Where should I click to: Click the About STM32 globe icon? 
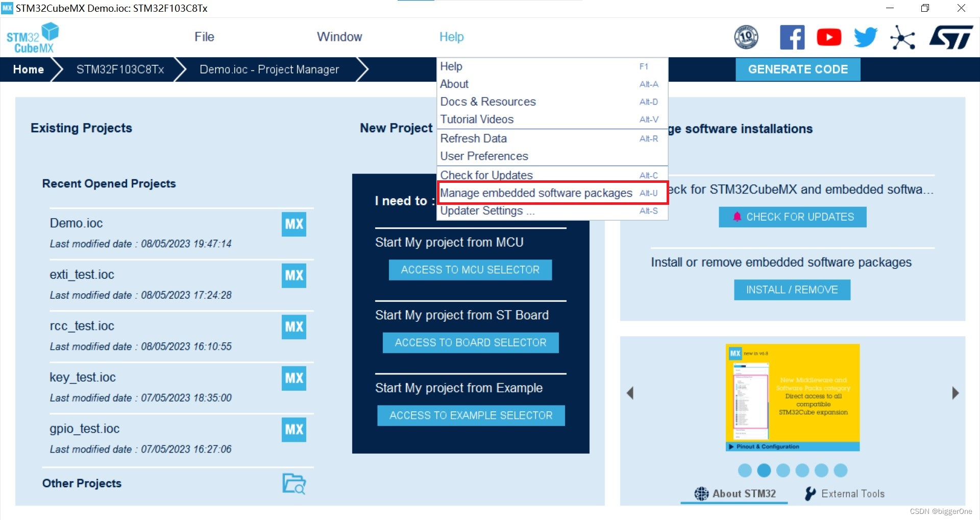pyautogui.click(x=701, y=493)
